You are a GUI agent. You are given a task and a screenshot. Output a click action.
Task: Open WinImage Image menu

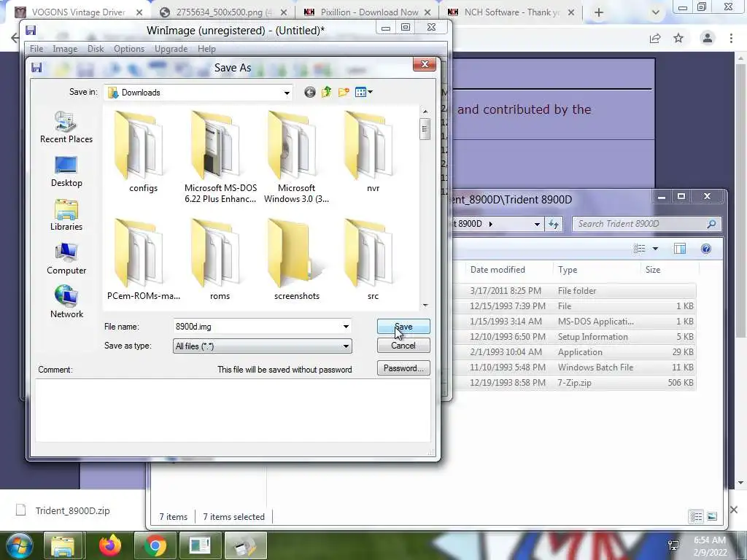coord(65,49)
